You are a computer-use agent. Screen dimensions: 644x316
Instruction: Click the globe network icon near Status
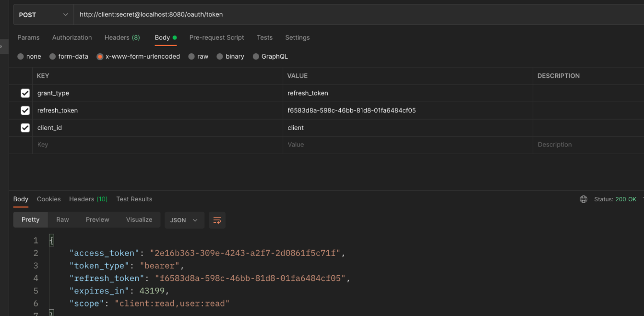[x=584, y=199]
